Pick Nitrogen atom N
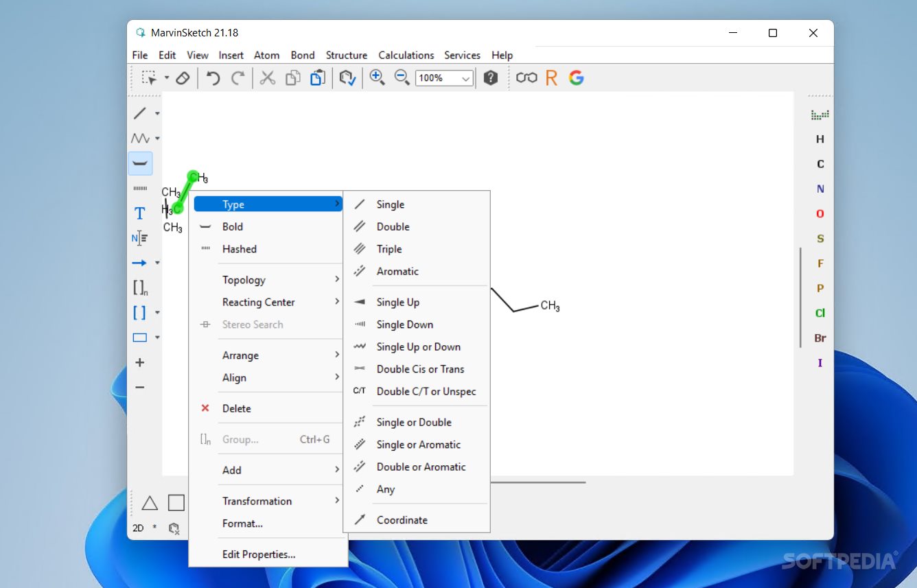Screen dimensions: 917x588 pos(820,189)
